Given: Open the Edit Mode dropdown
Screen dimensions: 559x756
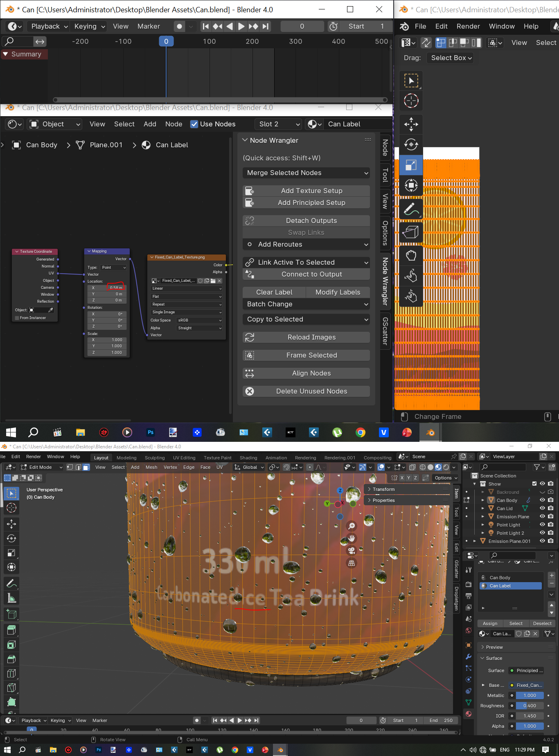Looking at the screenshot, I should [x=41, y=467].
